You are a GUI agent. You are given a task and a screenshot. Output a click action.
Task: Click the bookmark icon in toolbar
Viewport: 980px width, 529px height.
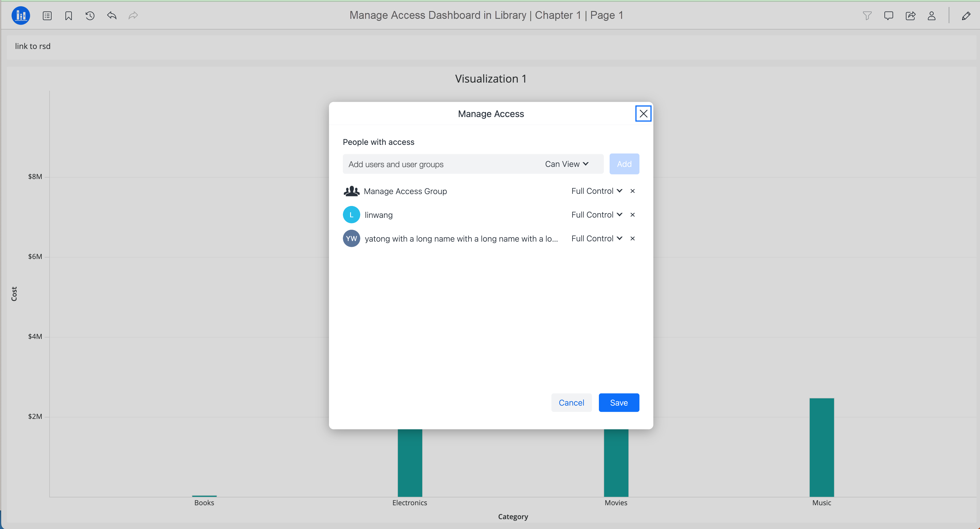[68, 16]
